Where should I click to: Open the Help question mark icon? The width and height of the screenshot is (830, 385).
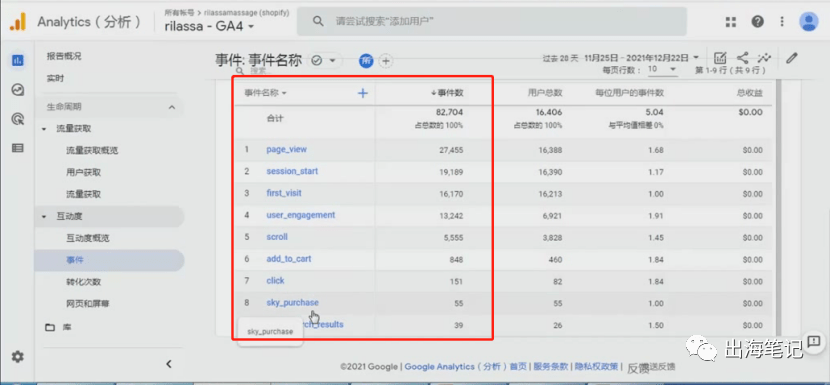[757, 22]
